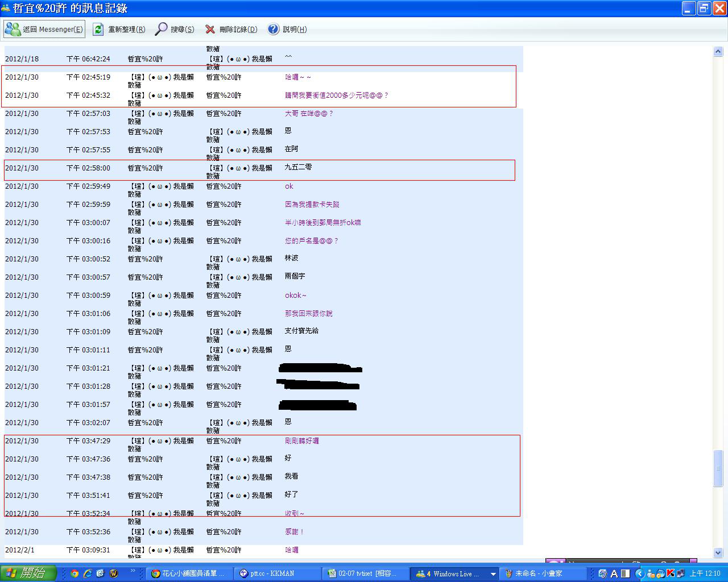This screenshot has height=582, width=728.
Task: Switch to the ptt.cc - KKMAN window
Action: (x=277, y=573)
